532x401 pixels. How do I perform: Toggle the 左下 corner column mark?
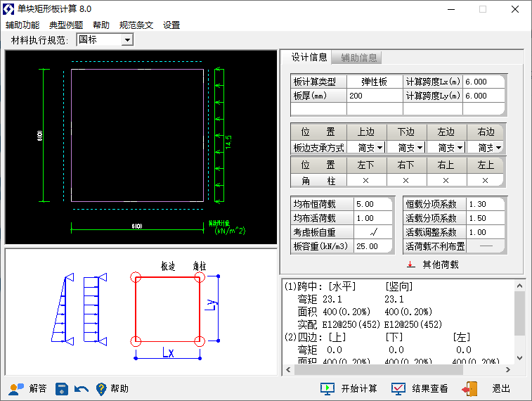click(365, 181)
